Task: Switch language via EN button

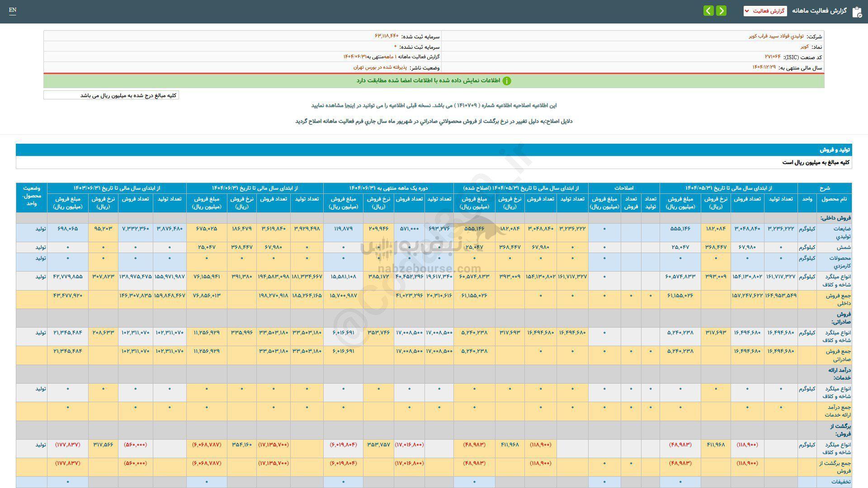Action: (x=13, y=10)
